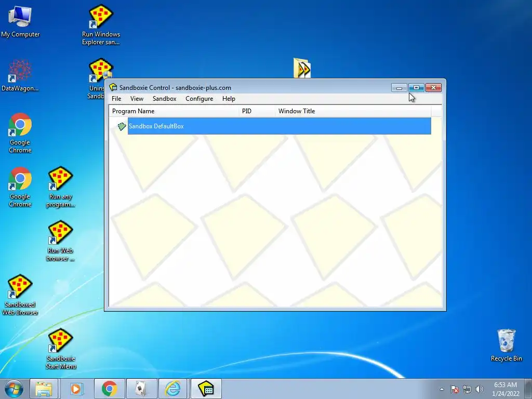Select the upper Google Chrome desktop shortcut
Image resolution: width=532 pixels, height=399 pixels.
(x=20, y=133)
